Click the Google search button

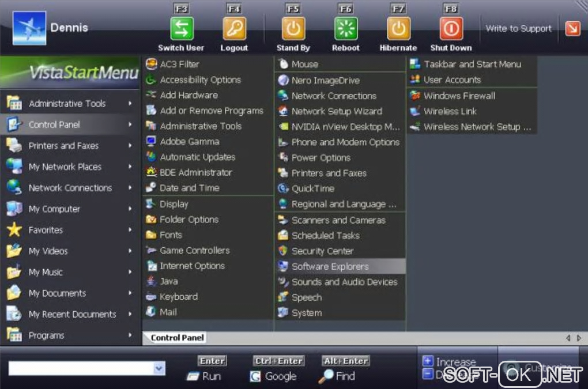(273, 376)
